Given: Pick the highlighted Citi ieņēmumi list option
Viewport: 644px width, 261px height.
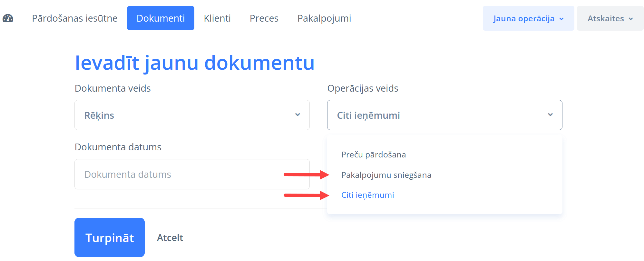Looking at the screenshot, I should coord(367,195).
